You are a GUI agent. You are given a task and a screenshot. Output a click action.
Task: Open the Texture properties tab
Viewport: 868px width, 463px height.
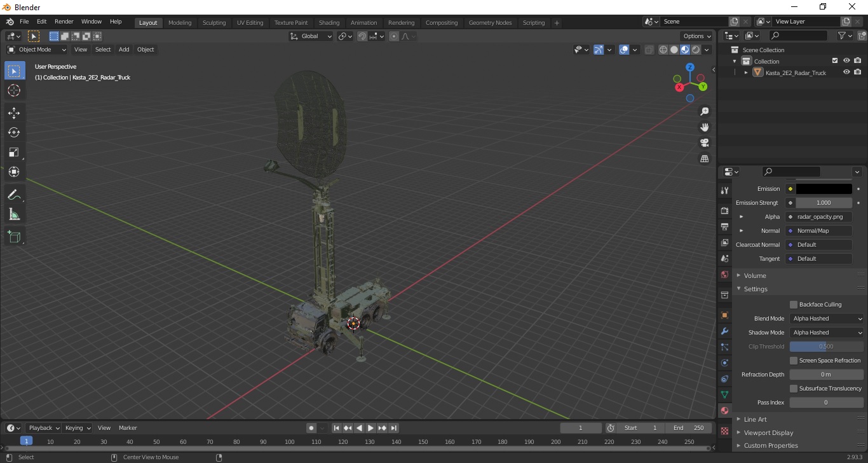[724, 431]
